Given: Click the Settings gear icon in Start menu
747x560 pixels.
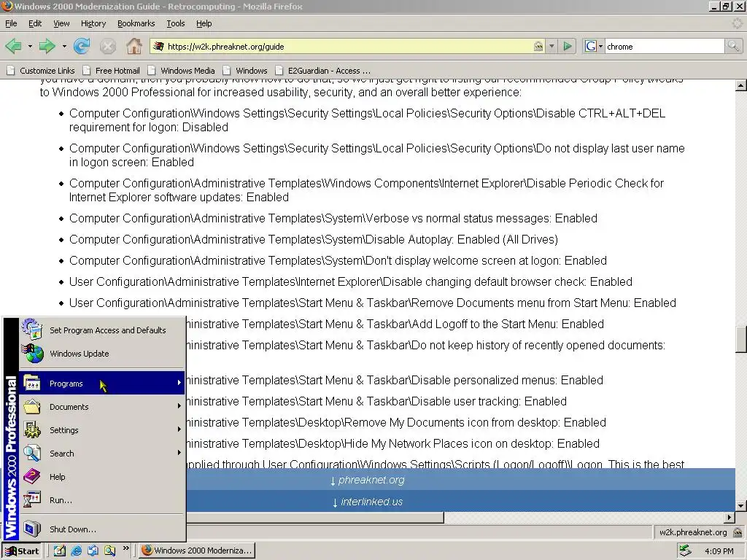Looking at the screenshot, I should tap(32, 430).
